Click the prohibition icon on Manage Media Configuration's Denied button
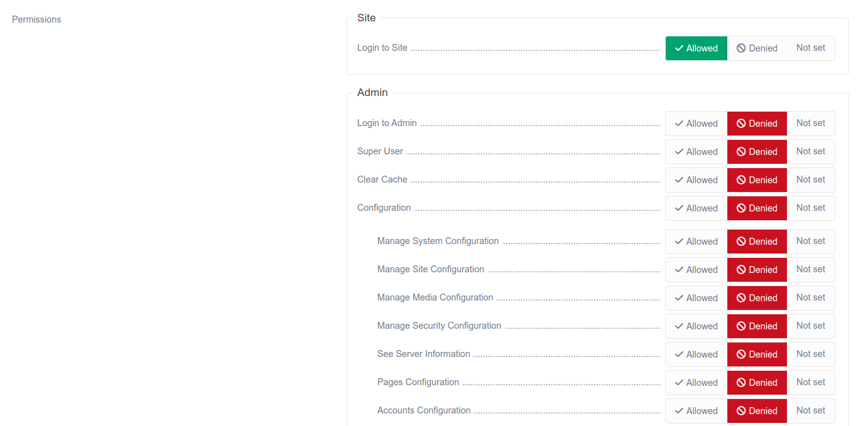Viewport: 868px width, 426px height. click(742, 297)
